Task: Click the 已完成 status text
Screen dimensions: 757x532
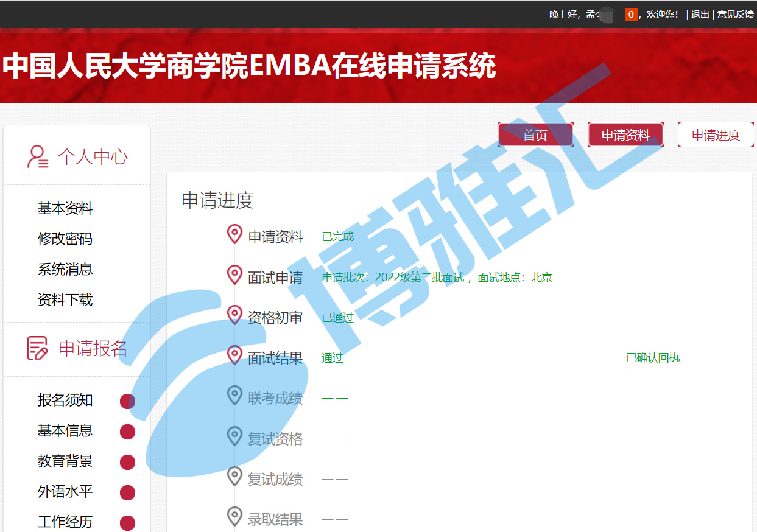Action: pos(337,237)
